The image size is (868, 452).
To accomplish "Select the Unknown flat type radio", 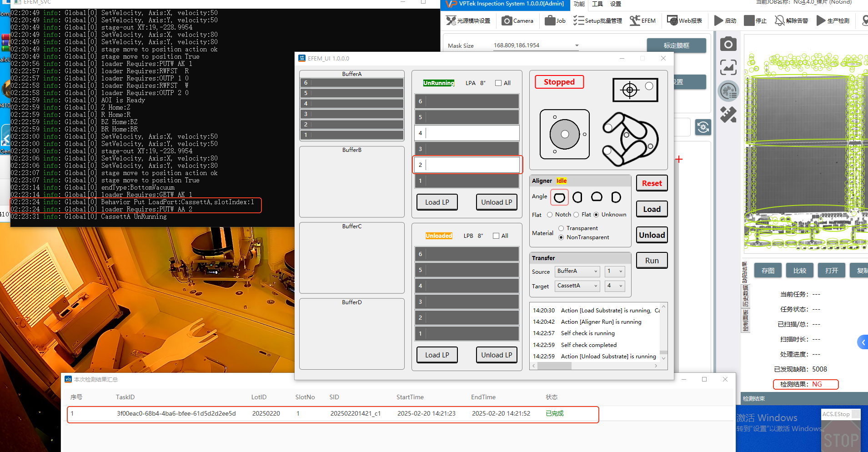I will click(x=596, y=215).
